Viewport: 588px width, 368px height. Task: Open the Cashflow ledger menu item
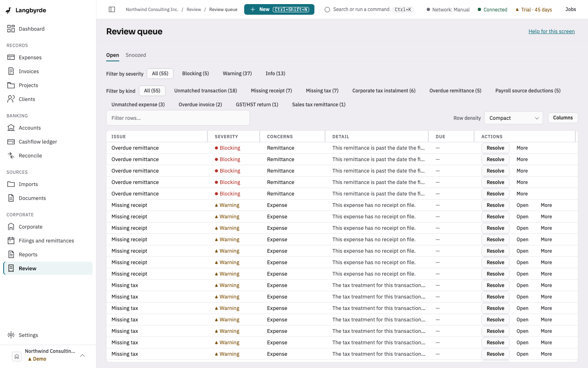point(48,141)
